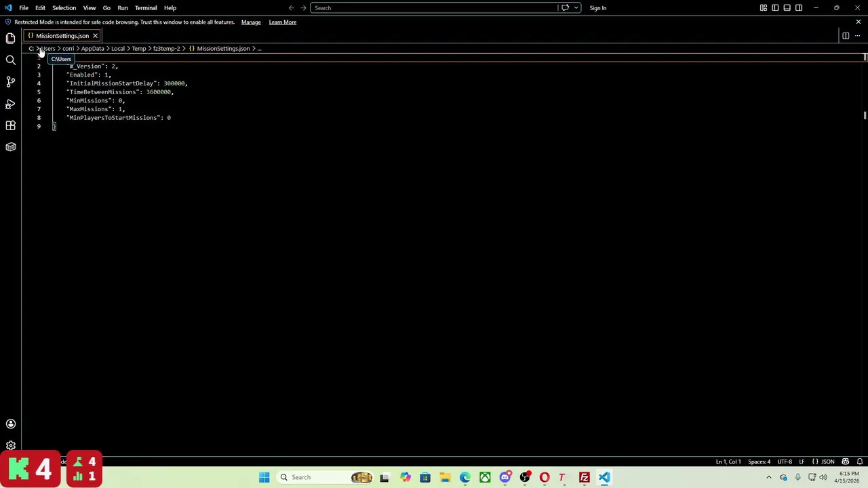Open FileZilla from taskbar

(x=584, y=477)
